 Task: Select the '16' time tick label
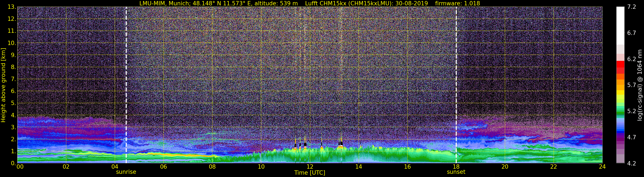(x=407, y=167)
